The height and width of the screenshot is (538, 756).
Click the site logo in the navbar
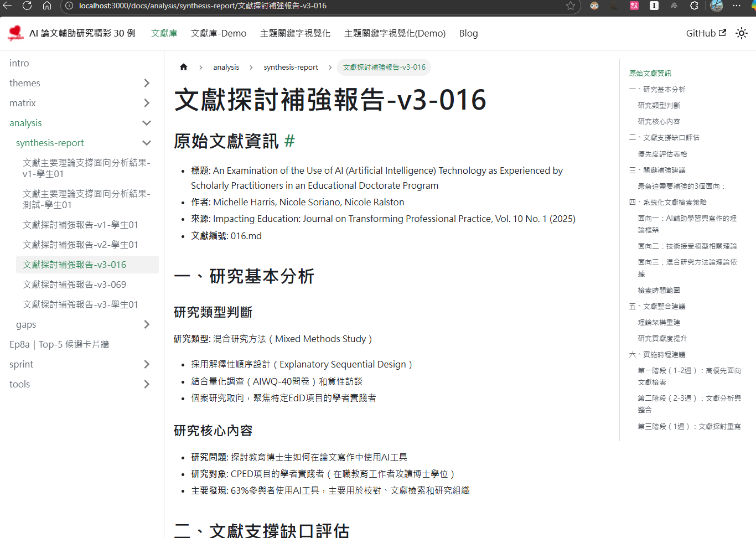[x=15, y=33]
